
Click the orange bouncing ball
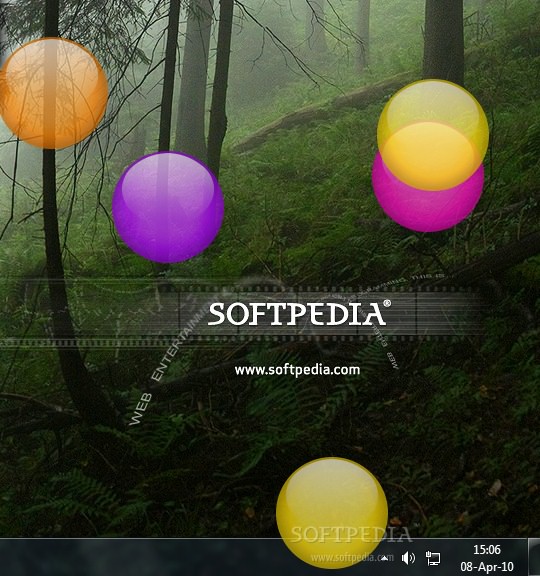pos(53,94)
